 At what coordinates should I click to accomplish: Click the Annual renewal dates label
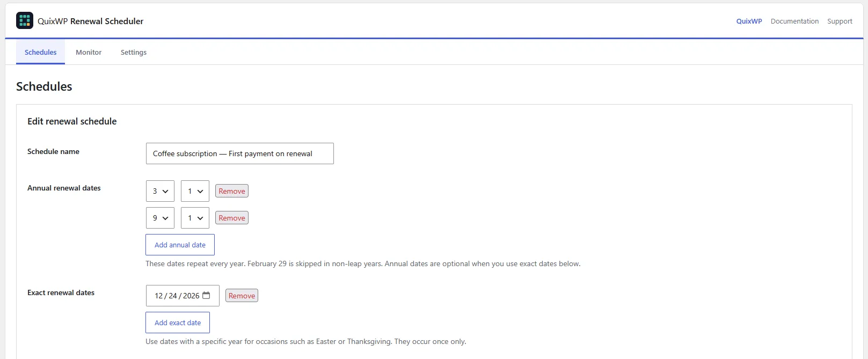64,188
